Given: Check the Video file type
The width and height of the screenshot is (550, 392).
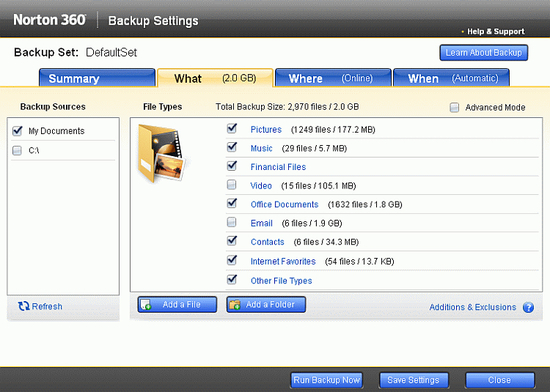Looking at the screenshot, I should [232, 185].
